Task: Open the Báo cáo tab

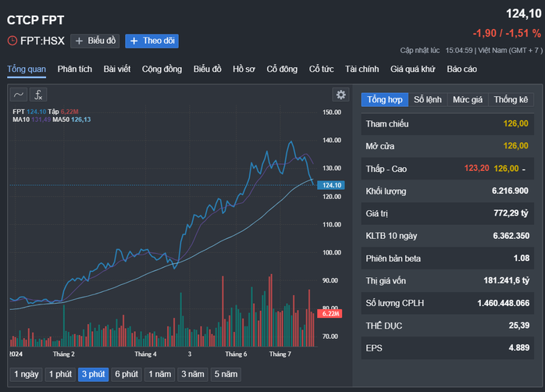Action: pyautogui.click(x=461, y=69)
